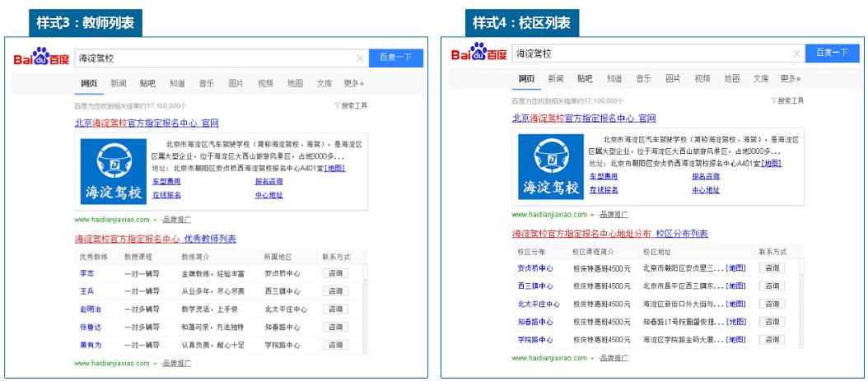Viewport: 868px width, 381px height.
Task: Select teacher 李志 in the teacher table
Action: pyautogui.click(x=87, y=274)
